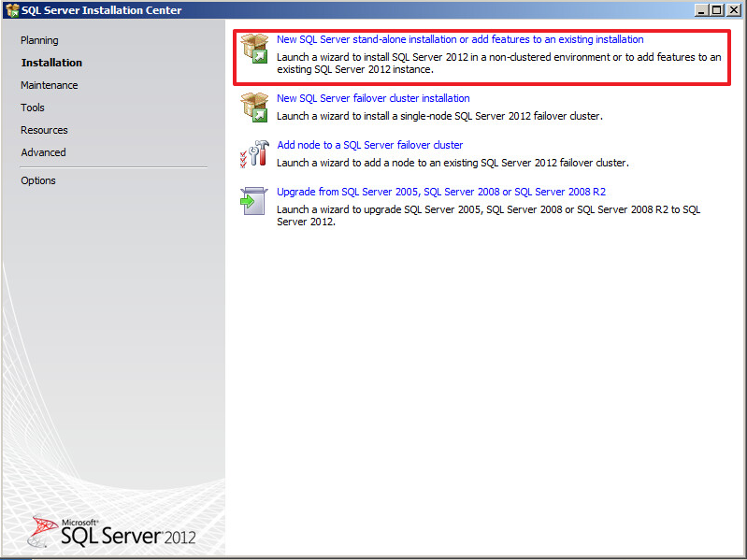747x560 pixels.
Task: Launch New SQL Server stand-alone installation link
Action: (460, 39)
